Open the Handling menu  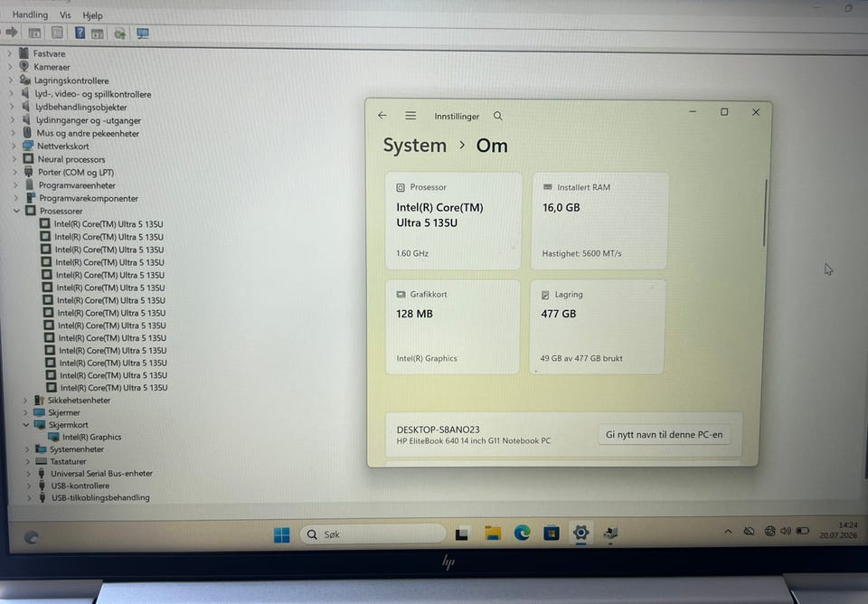coord(30,14)
